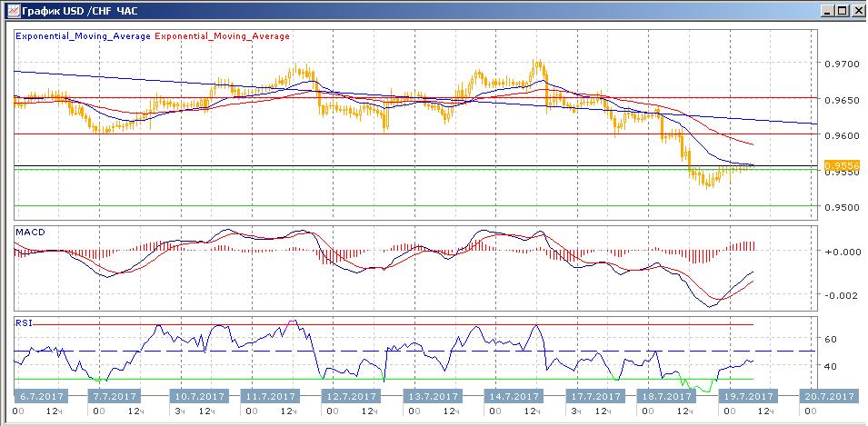Screen dimensions: 868x426
Task: Close the USD/CHF chart window
Action: [856, 10]
